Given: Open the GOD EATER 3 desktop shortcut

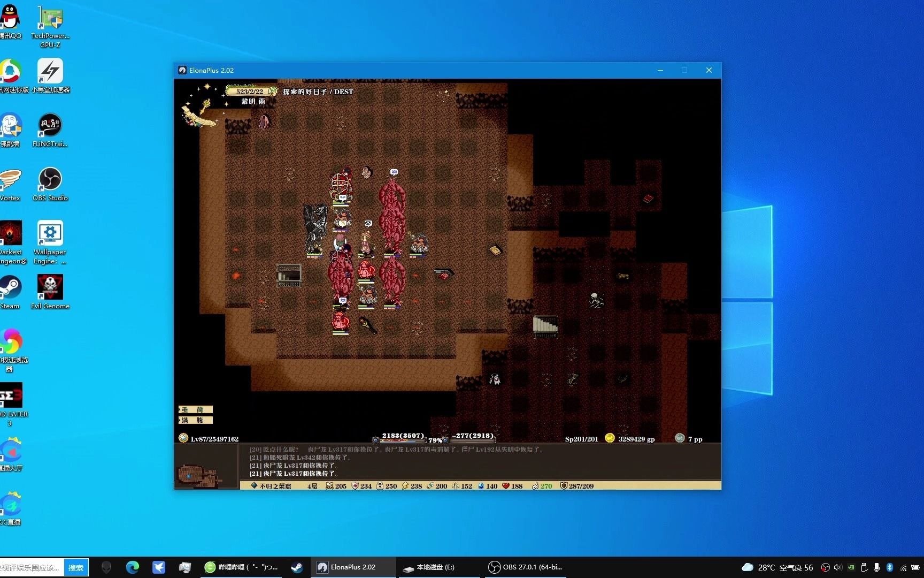Looking at the screenshot, I should point(12,404).
